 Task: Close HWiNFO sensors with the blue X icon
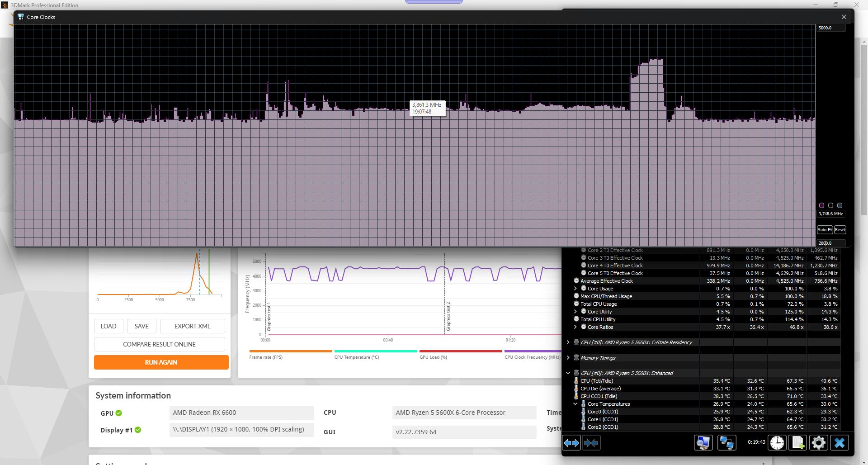pyautogui.click(x=840, y=443)
